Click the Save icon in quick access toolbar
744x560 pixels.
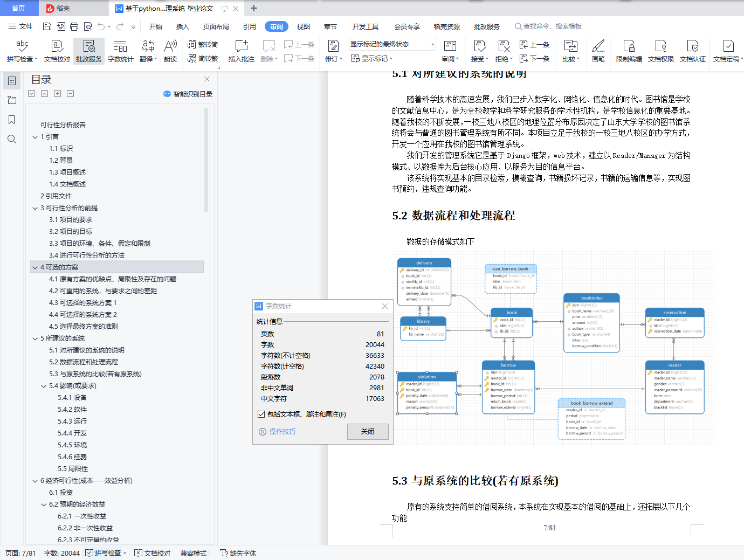[47, 26]
